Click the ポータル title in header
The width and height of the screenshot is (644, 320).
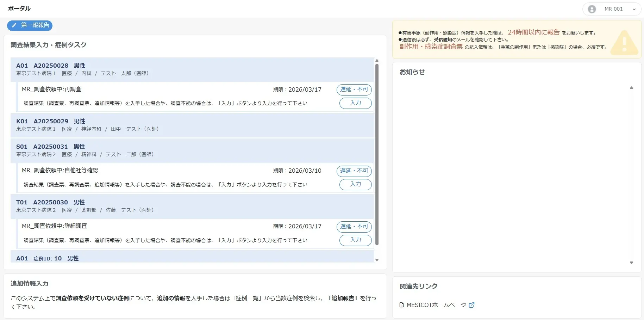point(19,8)
